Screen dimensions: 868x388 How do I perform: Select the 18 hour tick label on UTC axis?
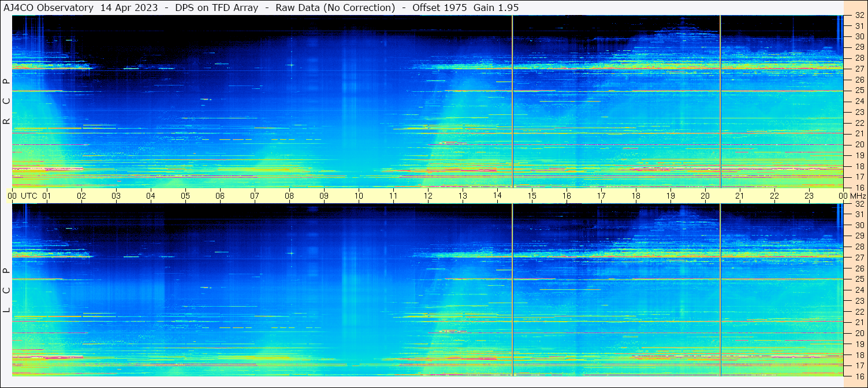coord(636,196)
